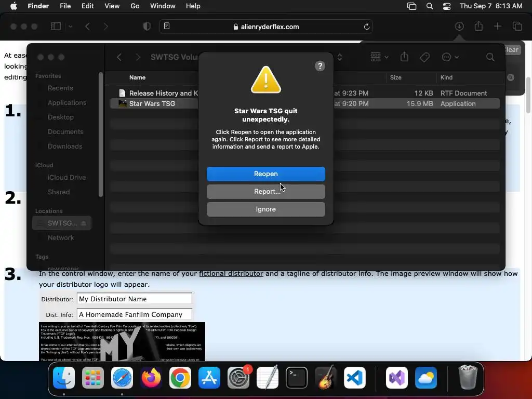Open Shared in Finder sidebar

point(59,192)
